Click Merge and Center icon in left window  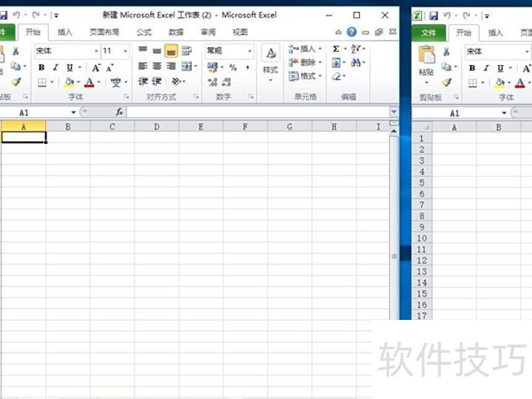coord(187,66)
